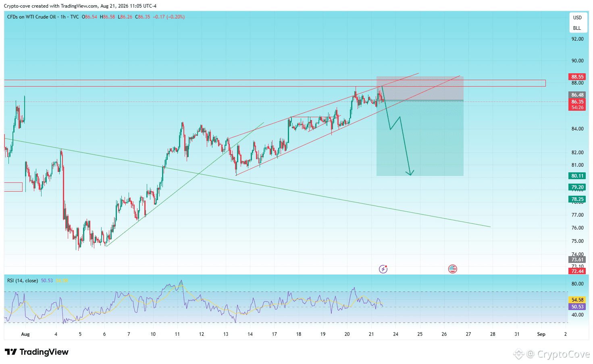
Task: Open the USD currency selector
Action: (578, 18)
